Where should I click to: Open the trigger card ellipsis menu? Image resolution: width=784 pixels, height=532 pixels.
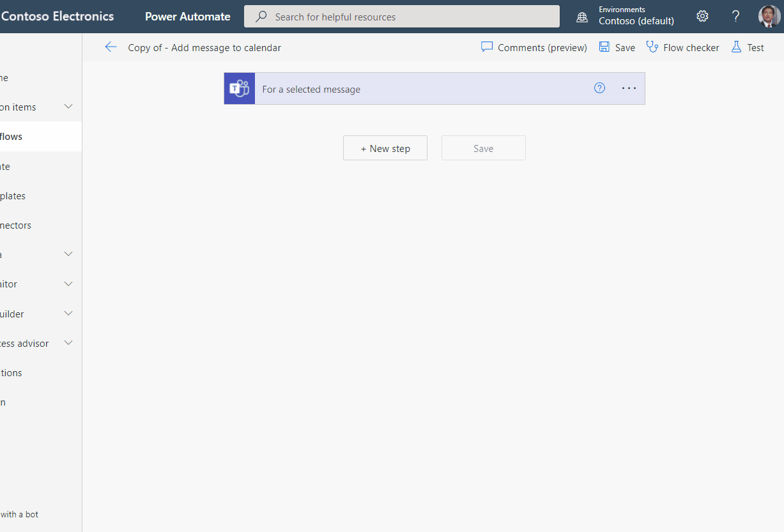pos(629,89)
